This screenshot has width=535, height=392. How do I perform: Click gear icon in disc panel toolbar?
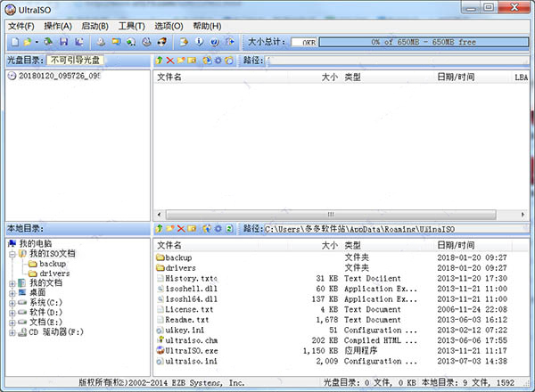[x=218, y=61]
